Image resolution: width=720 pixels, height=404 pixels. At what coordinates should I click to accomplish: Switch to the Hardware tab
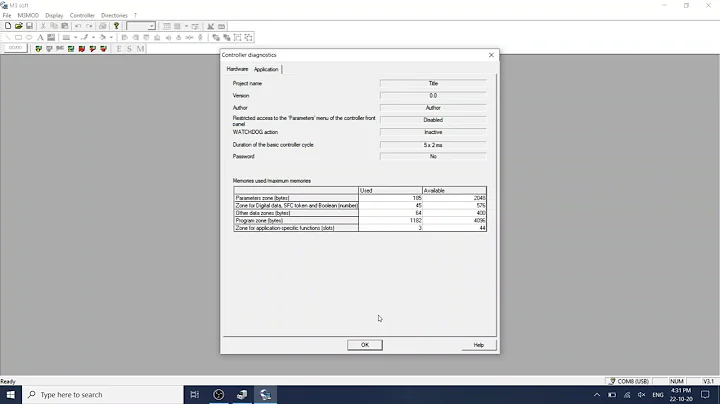pos(237,69)
